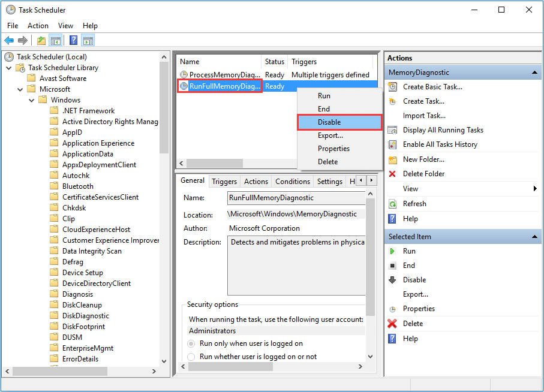544x392 pixels.
Task: Open the File menu
Action: [13, 26]
